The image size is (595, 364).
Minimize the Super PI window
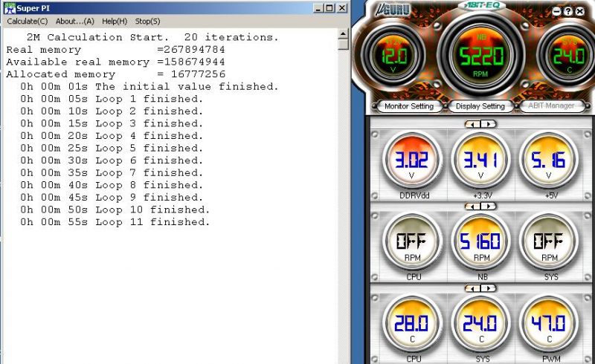pyautogui.click(x=318, y=8)
